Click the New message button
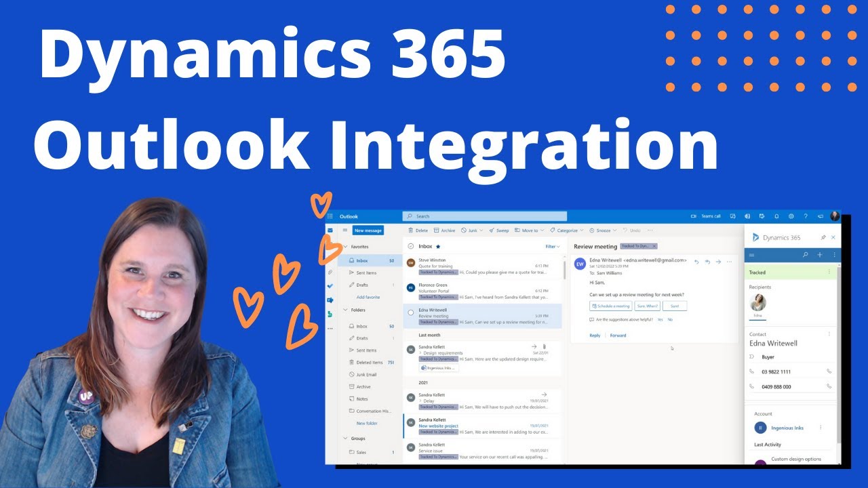The width and height of the screenshot is (868, 488). tap(368, 230)
